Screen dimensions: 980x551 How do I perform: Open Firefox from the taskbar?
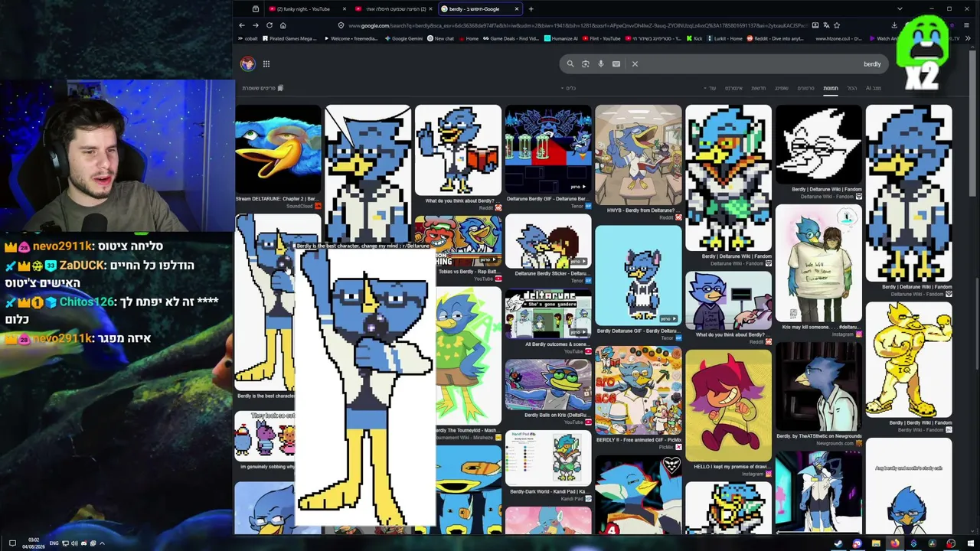coord(894,544)
